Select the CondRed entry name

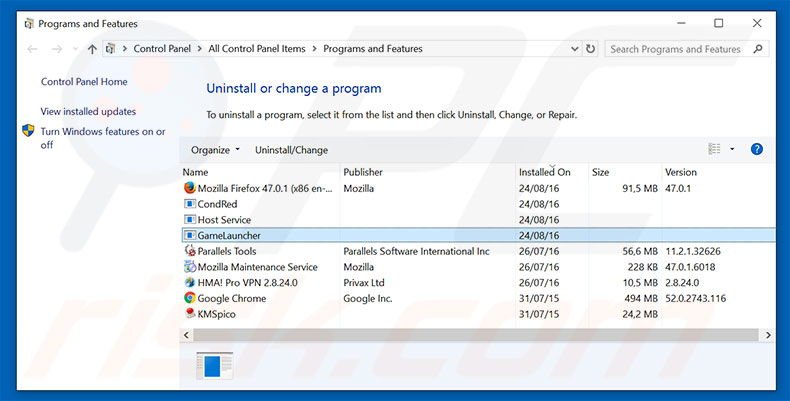(x=217, y=204)
